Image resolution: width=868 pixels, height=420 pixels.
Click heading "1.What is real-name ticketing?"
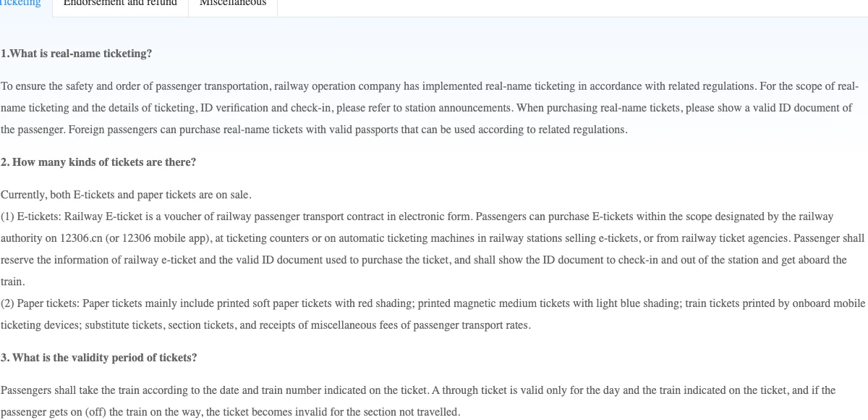tap(76, 54)
